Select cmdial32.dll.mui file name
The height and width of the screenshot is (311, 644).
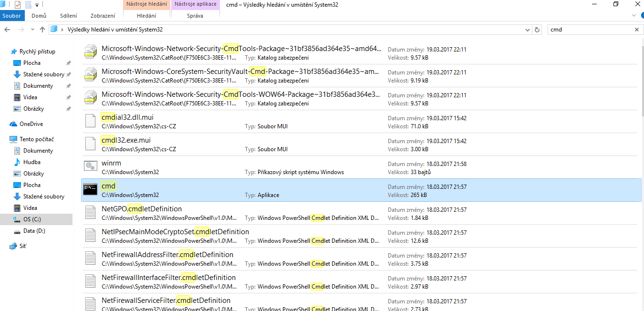pyautogui.click(x=127, y=117)
